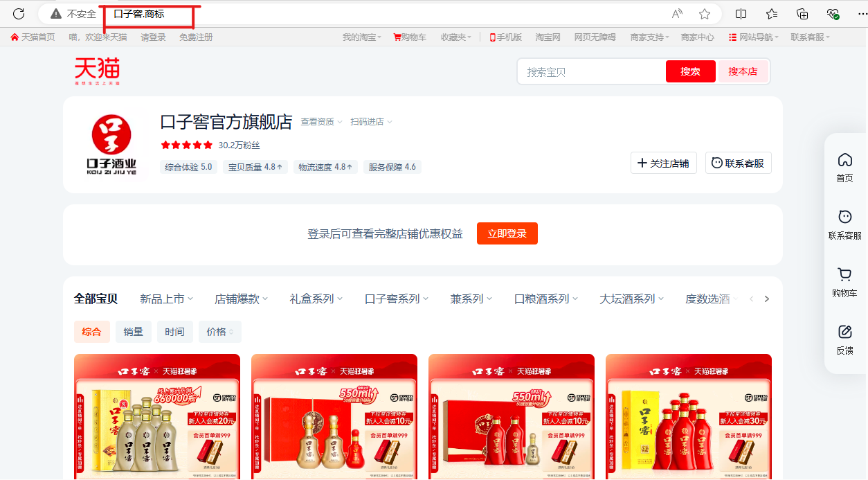Expand the 查看资质 dropdown

coord(321,122)
